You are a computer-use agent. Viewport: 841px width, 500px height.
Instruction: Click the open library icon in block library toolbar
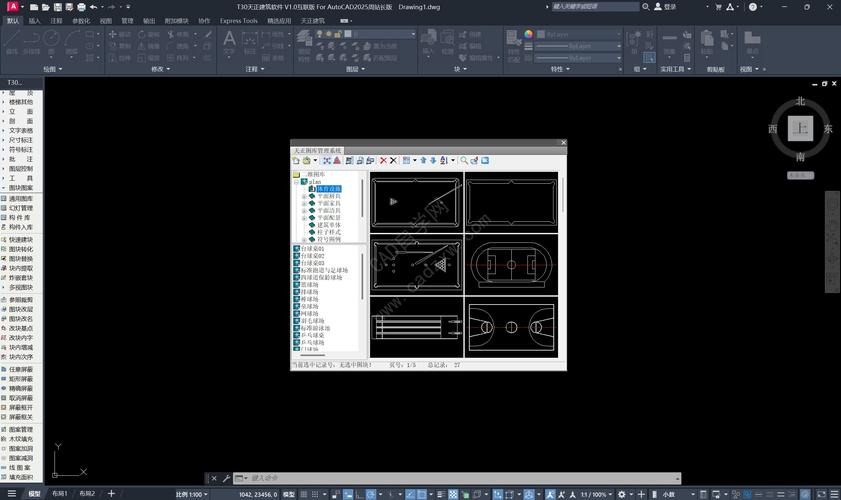tap(306, 160)
